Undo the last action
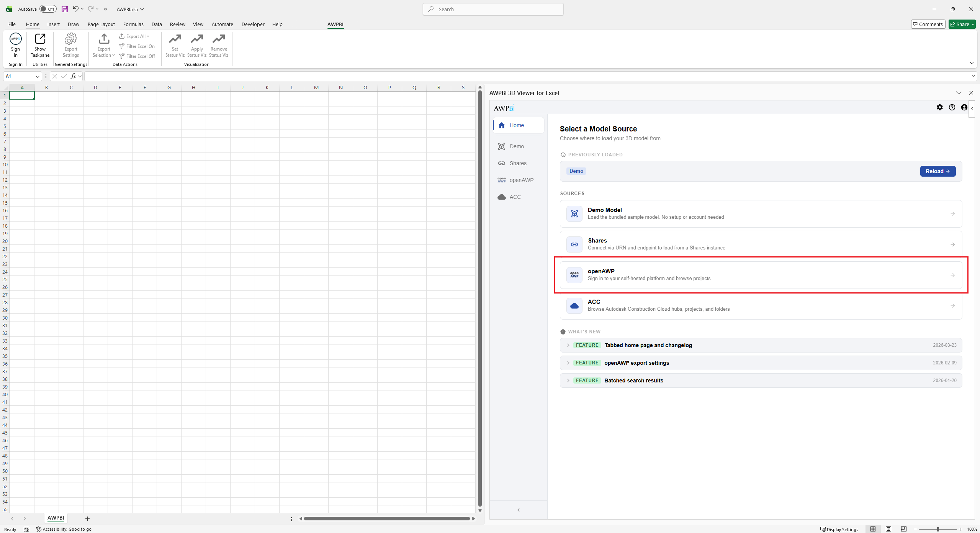 75,9
